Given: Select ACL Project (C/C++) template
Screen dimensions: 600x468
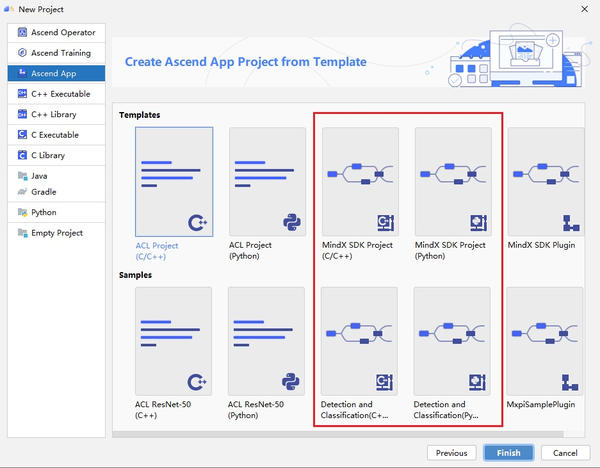Looking at the screenshot, I should (173, 181).
